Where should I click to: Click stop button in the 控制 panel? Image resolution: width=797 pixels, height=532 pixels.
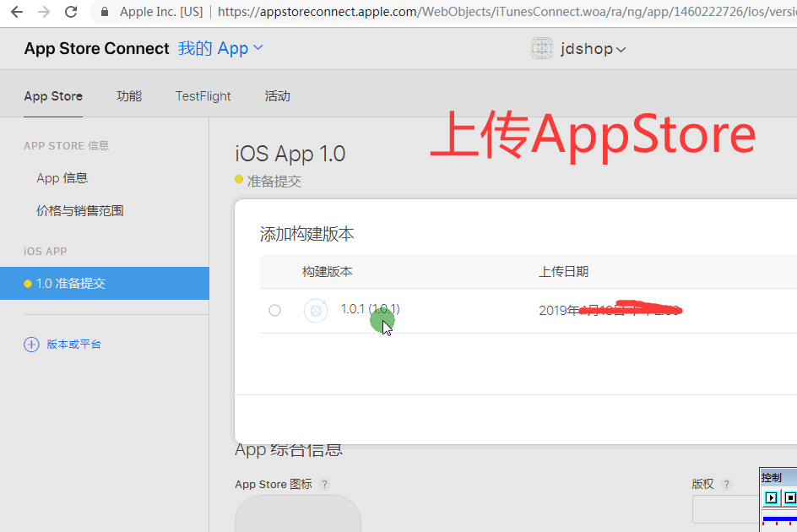(790, 497)
